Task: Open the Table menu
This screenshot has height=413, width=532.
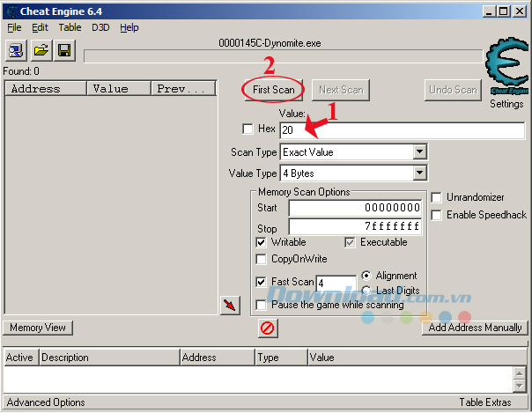Action: [70, 27]
